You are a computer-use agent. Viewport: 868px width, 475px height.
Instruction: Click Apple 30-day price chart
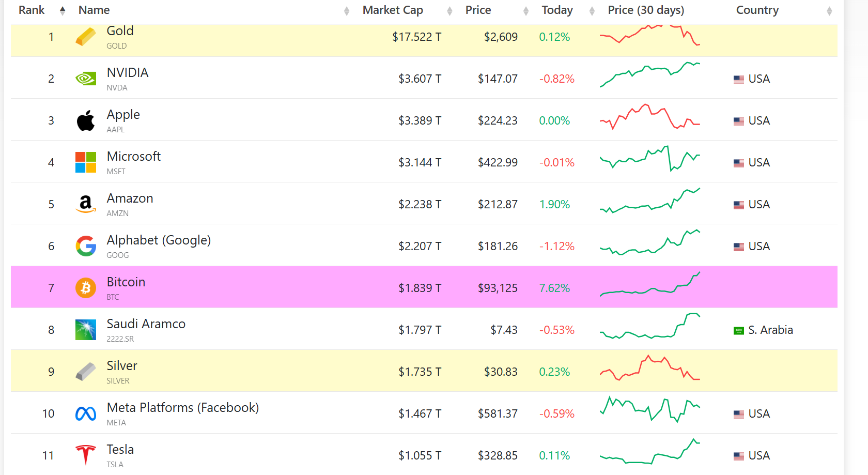coord(650,117)
